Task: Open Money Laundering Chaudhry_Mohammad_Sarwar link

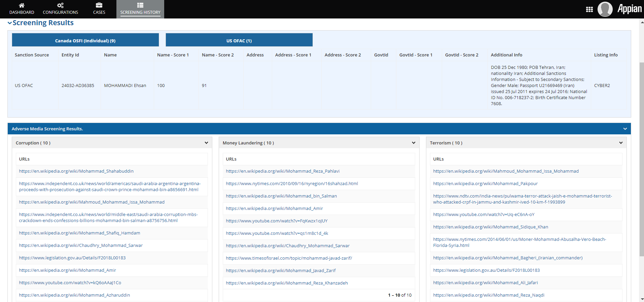Action: pyautogui.click(x=288, y=246)
